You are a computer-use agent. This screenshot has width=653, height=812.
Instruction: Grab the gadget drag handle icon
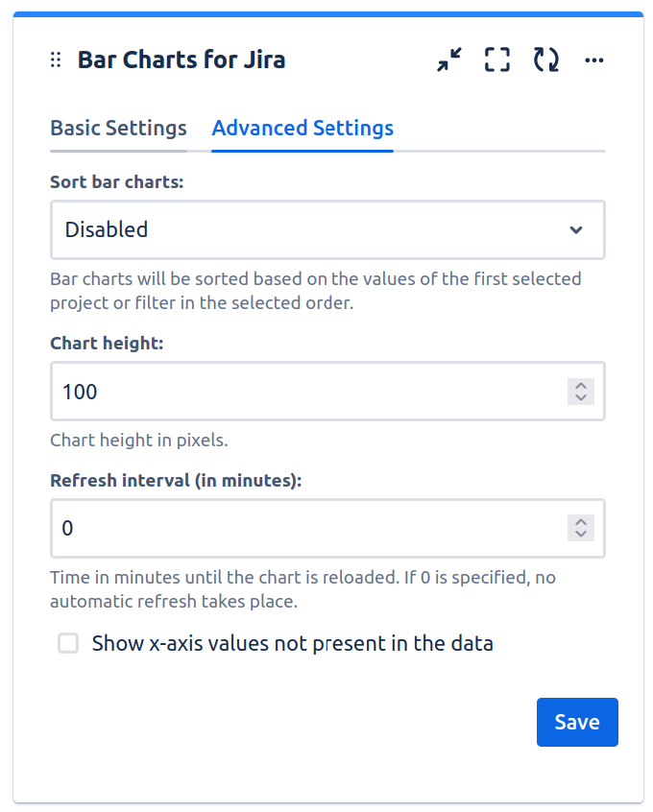[56, 60]
